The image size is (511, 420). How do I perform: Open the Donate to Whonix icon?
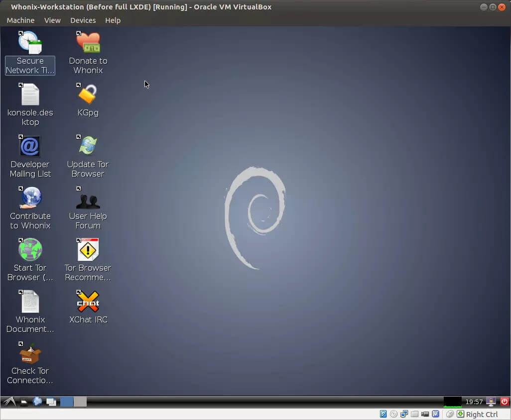coord(88,43)
